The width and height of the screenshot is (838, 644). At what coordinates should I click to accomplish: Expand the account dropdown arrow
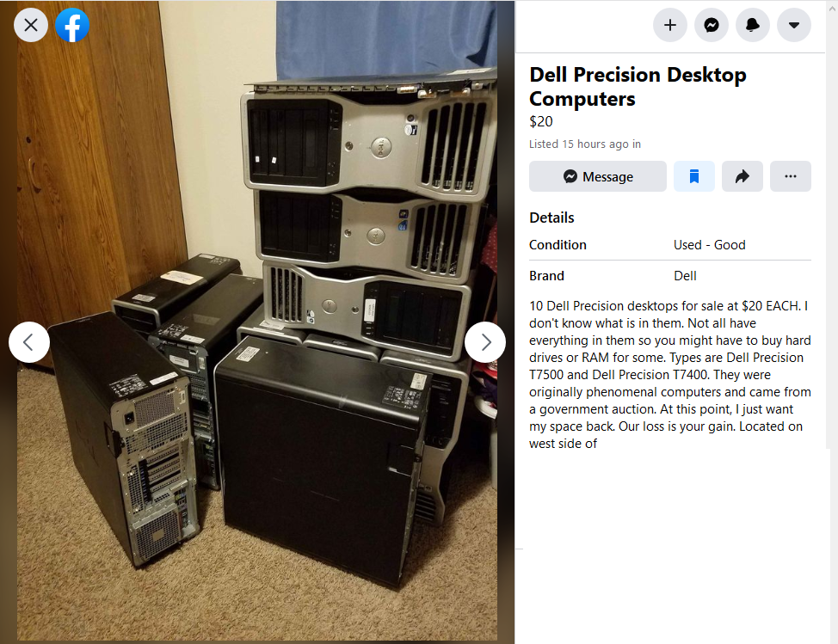793,25
